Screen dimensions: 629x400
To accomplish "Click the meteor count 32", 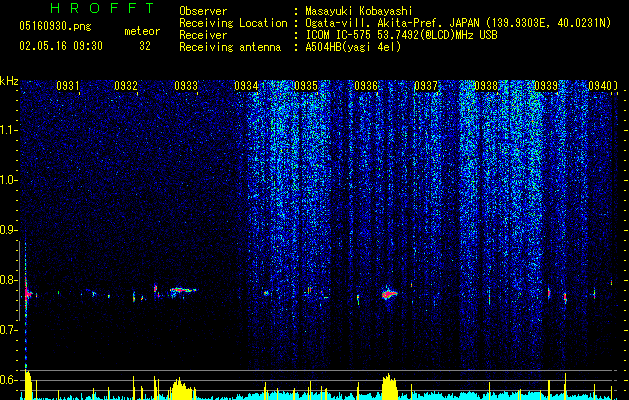I will (x=145, y=46).
